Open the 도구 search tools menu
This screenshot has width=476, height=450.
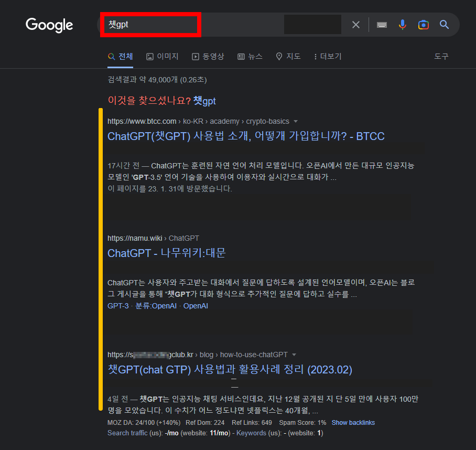point(441,56)
